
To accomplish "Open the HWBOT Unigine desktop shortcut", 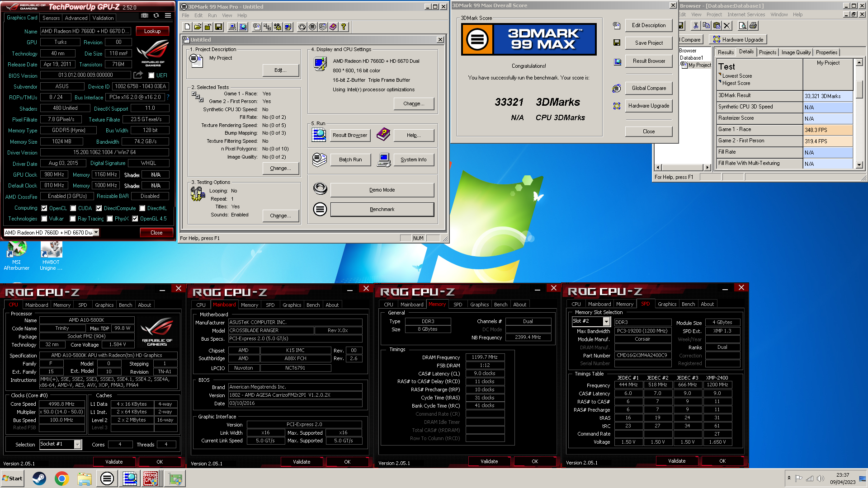I will pyautogui.click(x=51, y=256).
